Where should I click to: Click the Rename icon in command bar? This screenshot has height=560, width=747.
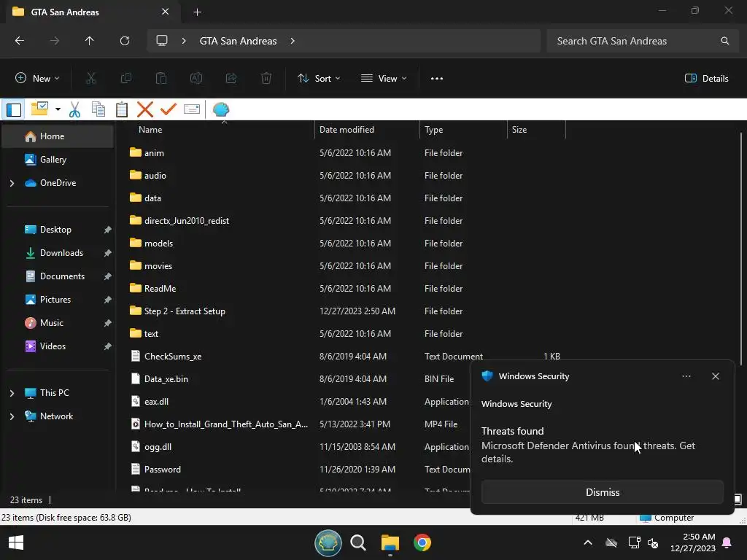pyautogui.click(x=196, y=78)
